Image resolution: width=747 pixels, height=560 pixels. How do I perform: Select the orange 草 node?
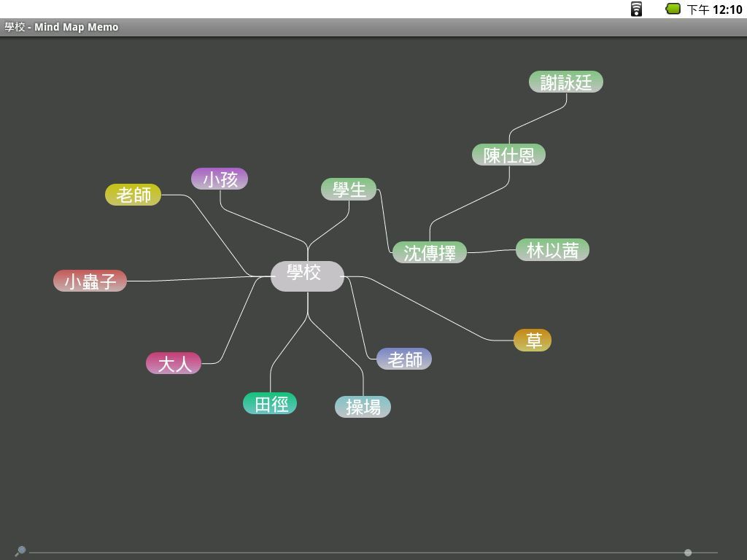[x=533, y=341]
